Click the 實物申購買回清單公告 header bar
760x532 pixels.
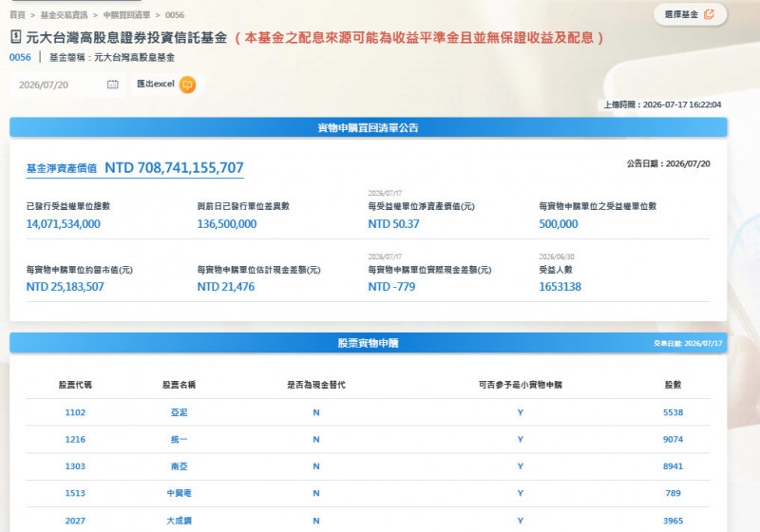tap(369, 127)
